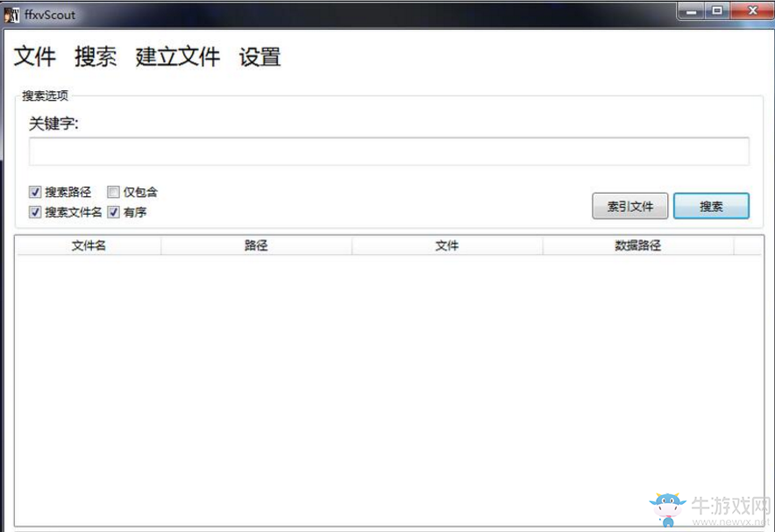This screenshot has height=532, width=775.
Task: Open the 建立文件 menu
Action: tap(178, 56)
